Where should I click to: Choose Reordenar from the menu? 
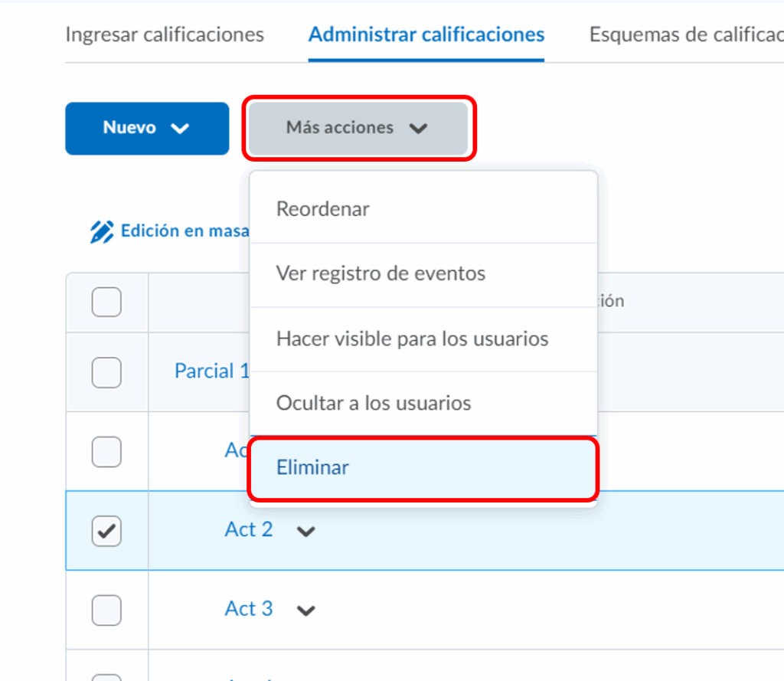pyautogui.click(x=323, y=209)
